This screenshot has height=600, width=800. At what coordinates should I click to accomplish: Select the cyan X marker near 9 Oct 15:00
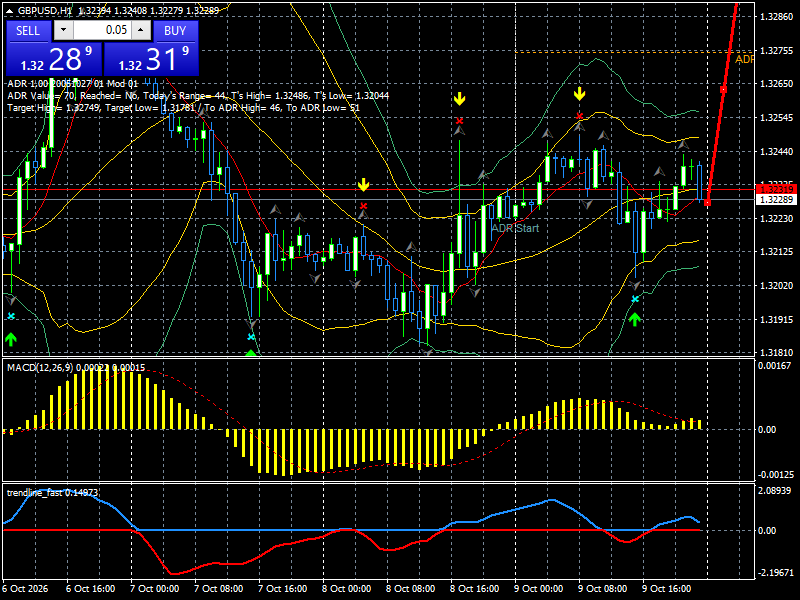[635, 299]
